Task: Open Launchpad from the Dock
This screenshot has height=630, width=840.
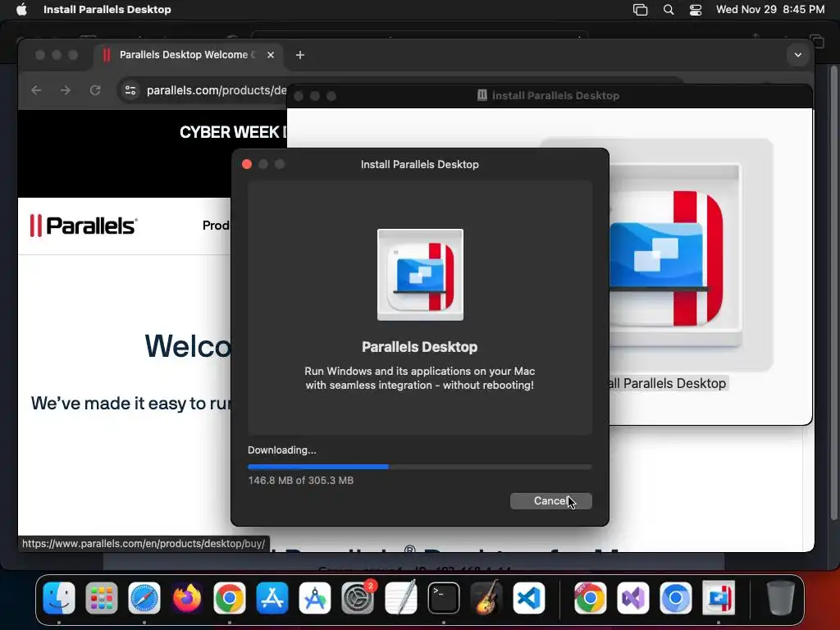Action: [101, 597]
